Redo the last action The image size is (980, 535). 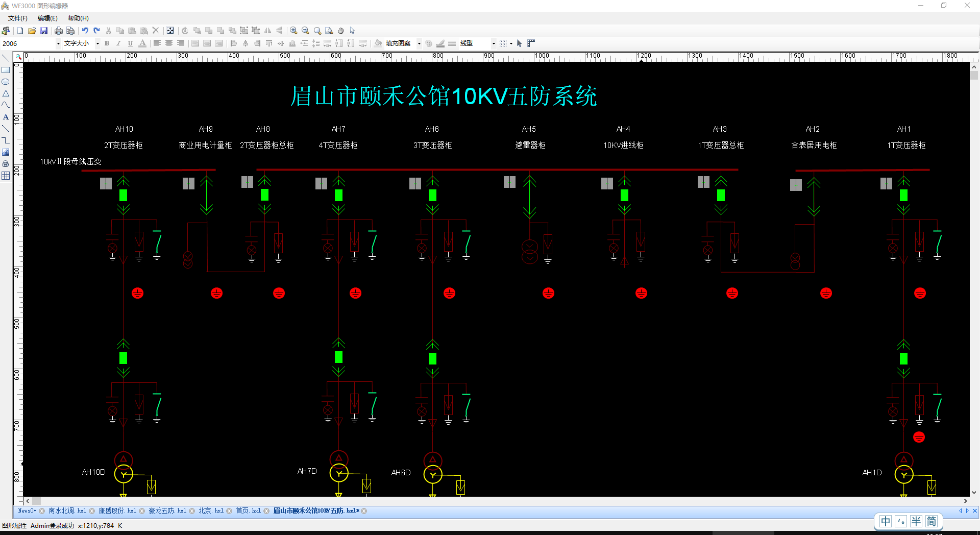click(x=96, y=31)
